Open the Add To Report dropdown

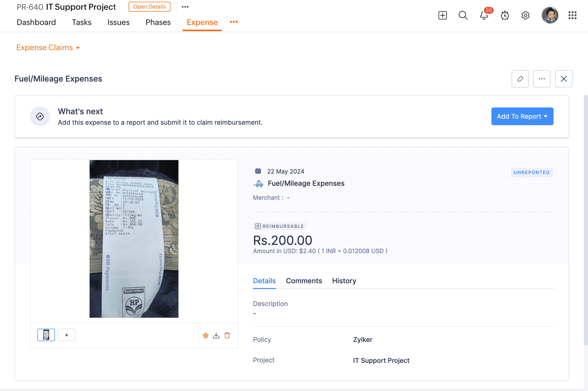(x=522, y=116)
